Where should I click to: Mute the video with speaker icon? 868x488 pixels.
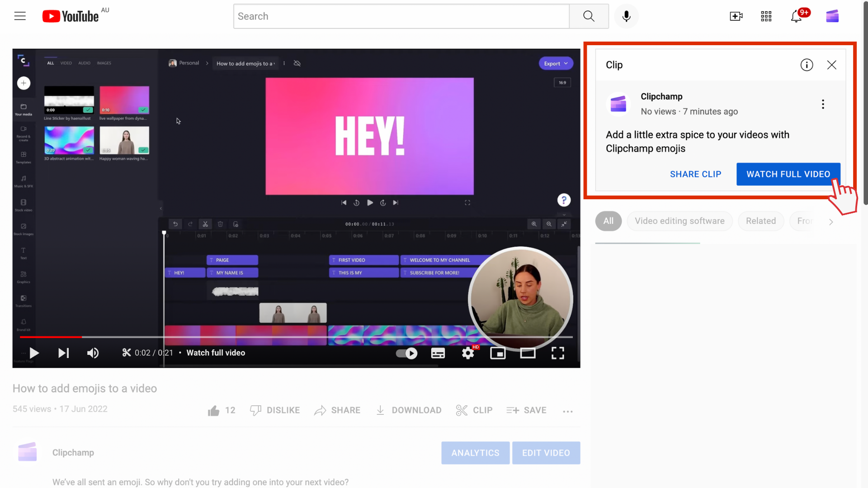(x=93, y=353)
